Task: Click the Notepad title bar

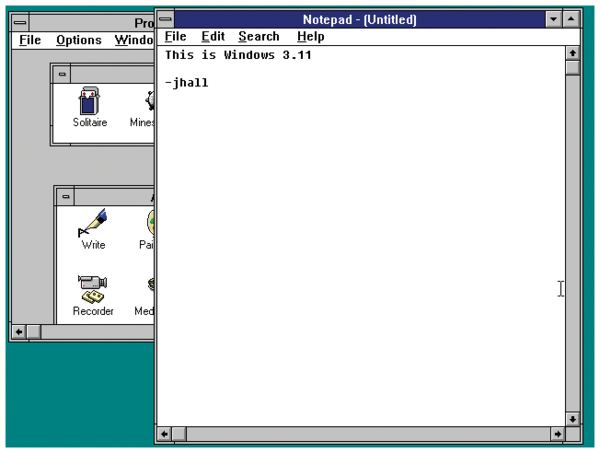Action: pos(360,19)
